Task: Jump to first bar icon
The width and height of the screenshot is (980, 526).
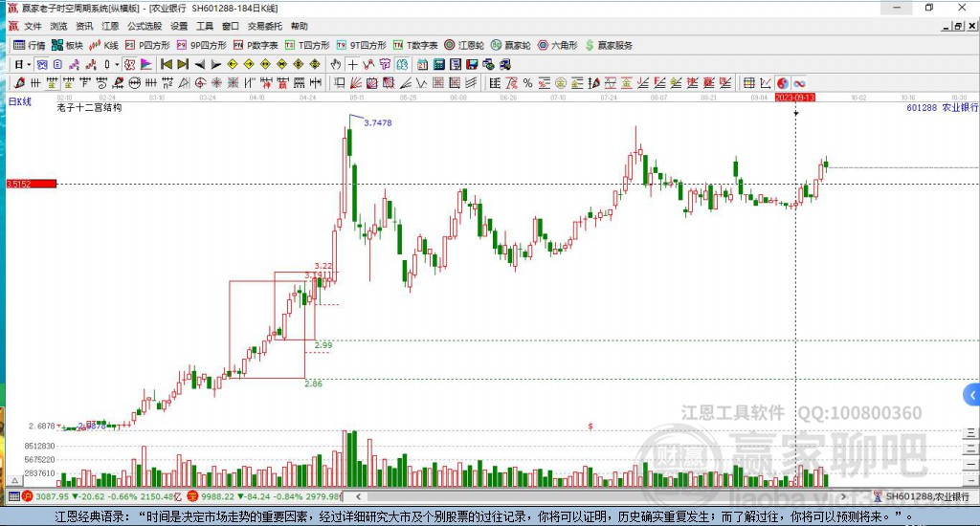Action: pos(167,64)
